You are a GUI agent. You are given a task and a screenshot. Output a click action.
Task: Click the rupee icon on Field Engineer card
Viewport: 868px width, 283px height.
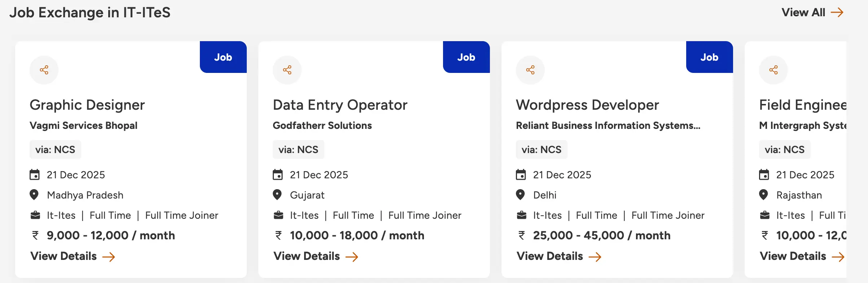pos(763,235)
